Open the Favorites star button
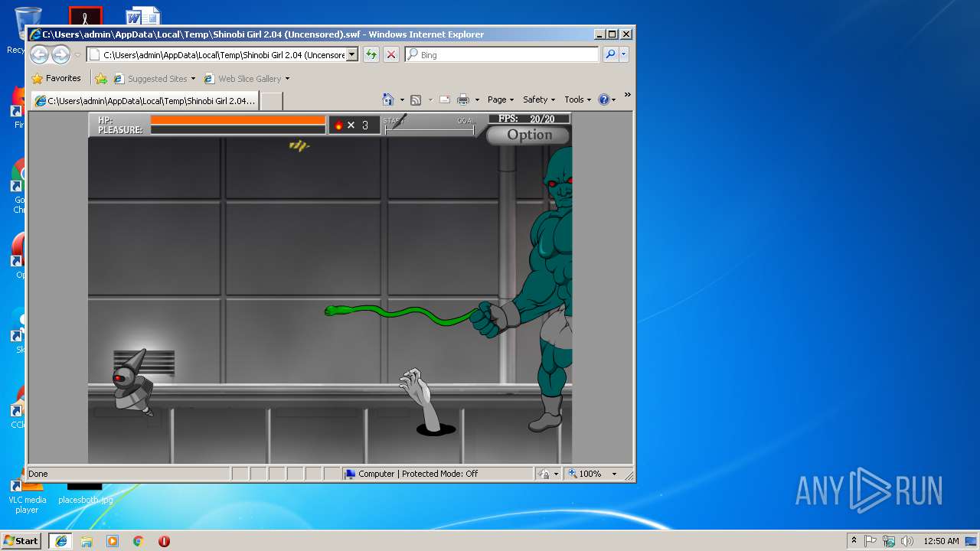Image resolution: width=980 pixels, height=551 pixels. pyautogui.click(x=56, y=78)
